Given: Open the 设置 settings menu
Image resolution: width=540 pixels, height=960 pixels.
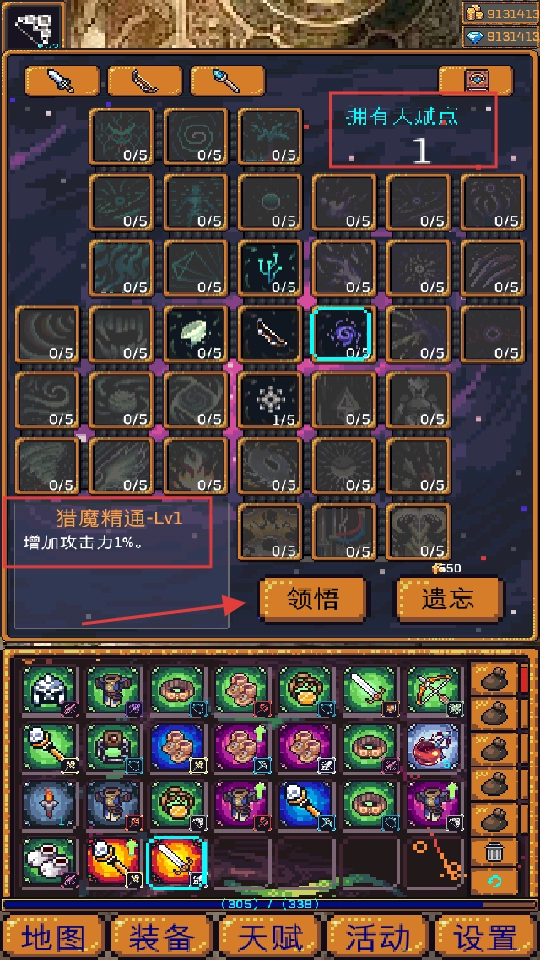Looking at the screenshot, I should pos(486,937).
